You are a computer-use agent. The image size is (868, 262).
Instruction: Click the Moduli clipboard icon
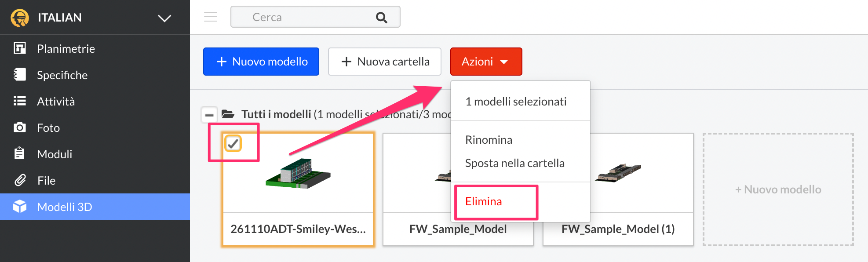click(19, 153)
